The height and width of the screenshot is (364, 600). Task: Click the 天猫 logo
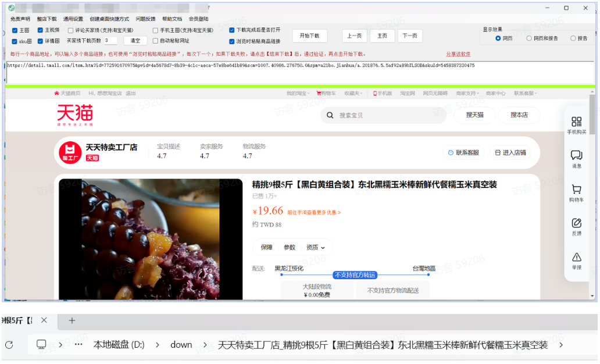75,115
